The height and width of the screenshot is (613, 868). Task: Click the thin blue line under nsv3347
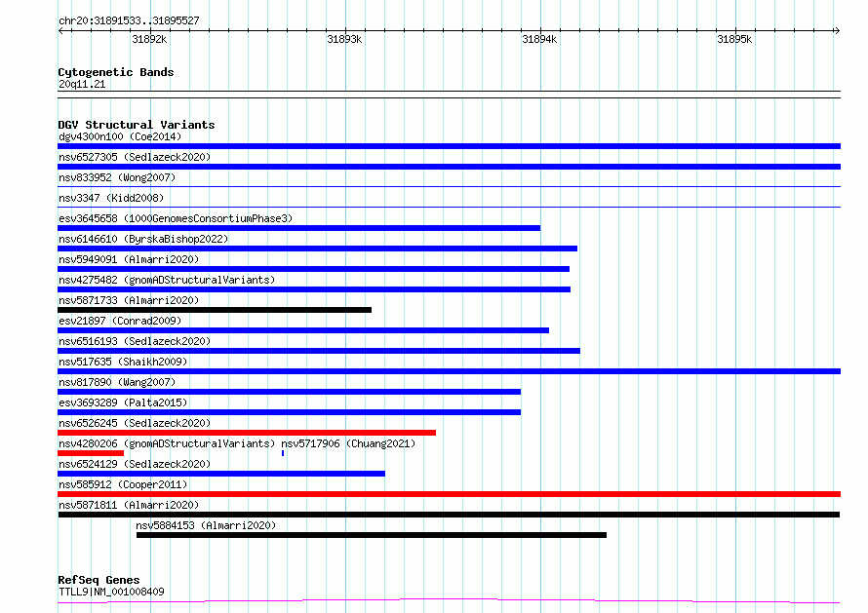click(449, 208)
